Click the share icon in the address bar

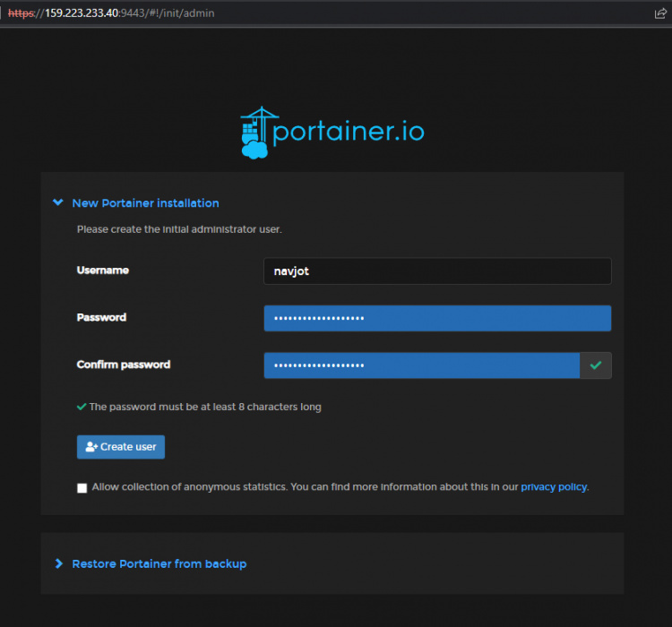tap(660, 13)
